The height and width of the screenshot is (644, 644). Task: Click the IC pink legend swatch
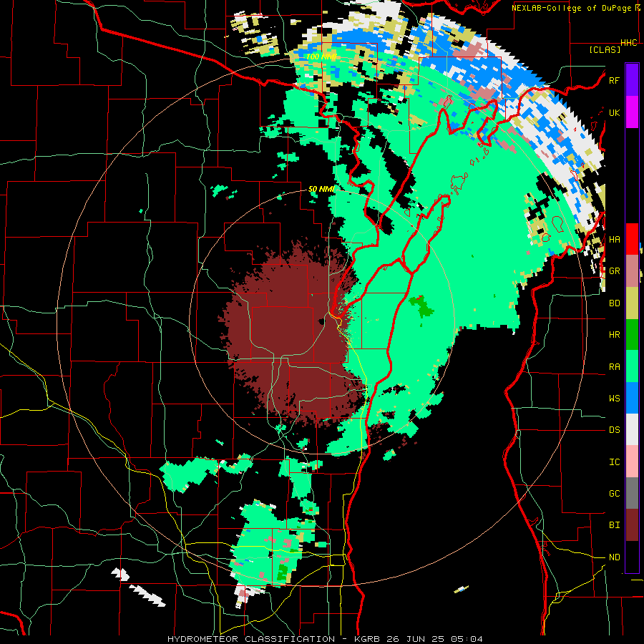[632, 462]
